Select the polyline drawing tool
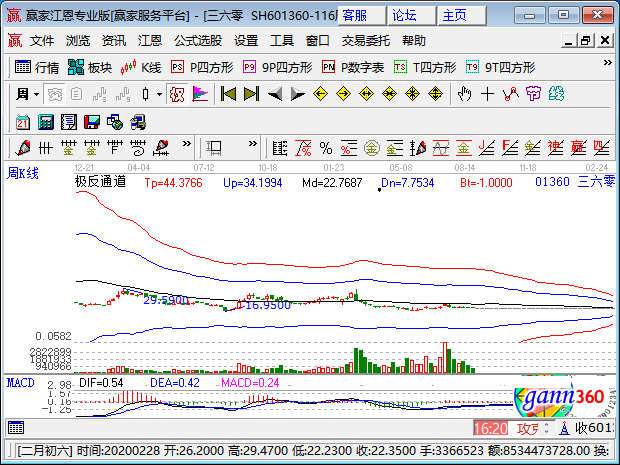 (x=510, y=94)
